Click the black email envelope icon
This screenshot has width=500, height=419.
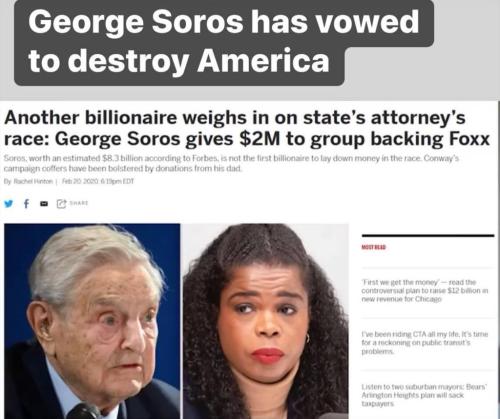point(44,203)
